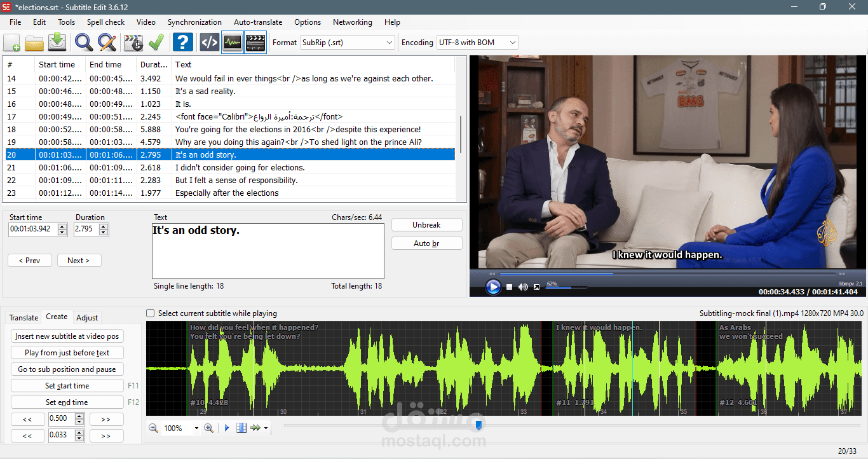Run spell check with the green checkmark
868x459 pixels.
point(156,43)
